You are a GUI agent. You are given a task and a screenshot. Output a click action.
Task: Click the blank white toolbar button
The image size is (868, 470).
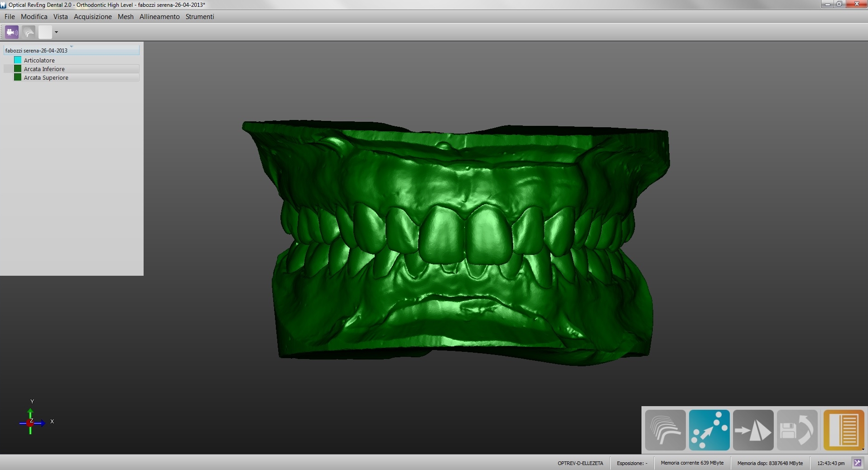pyautogui.click(x=45, y=32)
